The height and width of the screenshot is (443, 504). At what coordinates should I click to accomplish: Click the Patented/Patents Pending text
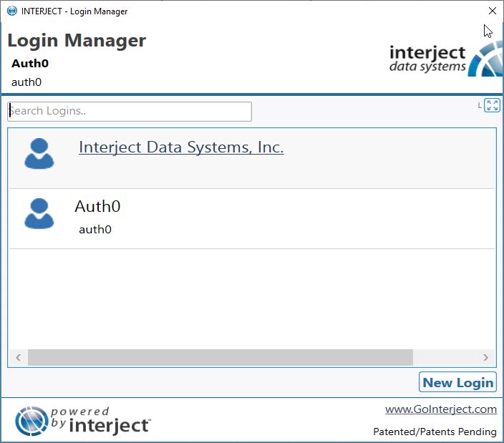[x=435, y=432]
